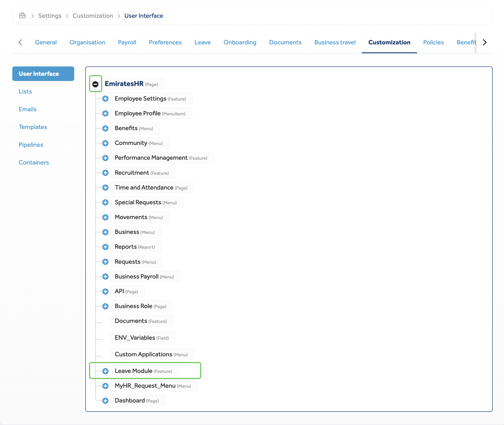504x425 pixels.
Task: Open the Templates section
Action: point(33,127)
